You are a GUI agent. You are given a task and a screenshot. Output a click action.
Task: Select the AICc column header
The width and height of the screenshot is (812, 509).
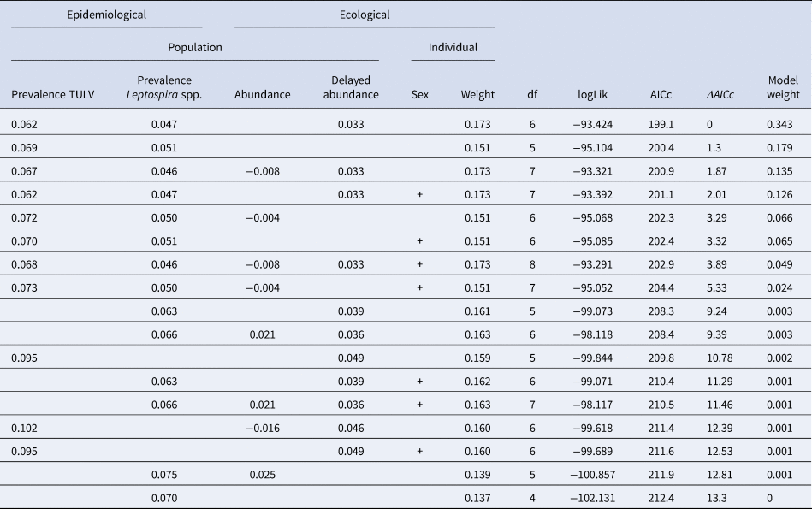pos(661,95)
